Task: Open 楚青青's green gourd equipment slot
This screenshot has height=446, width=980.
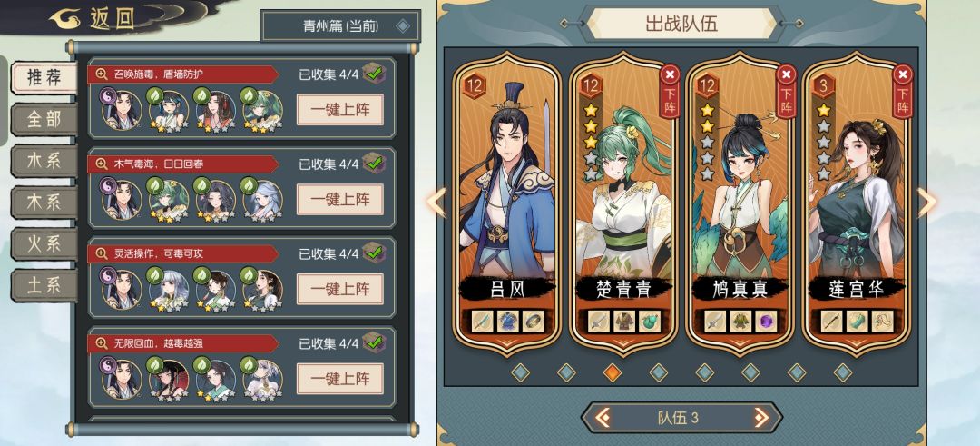Action: click(650, 322)
